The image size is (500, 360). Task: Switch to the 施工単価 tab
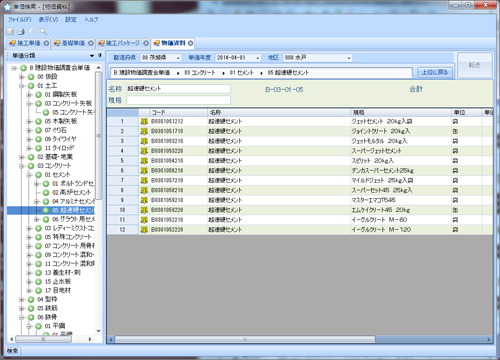click(x=29, y=43)
